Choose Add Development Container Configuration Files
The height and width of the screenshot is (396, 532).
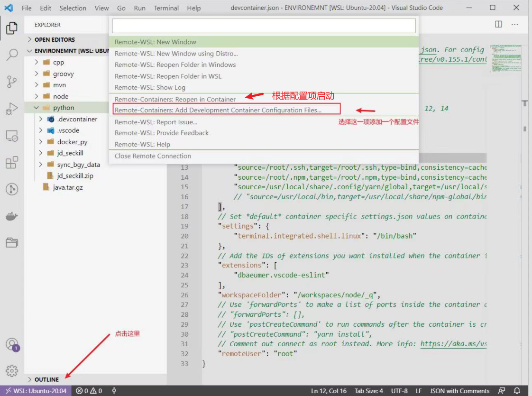264,110
